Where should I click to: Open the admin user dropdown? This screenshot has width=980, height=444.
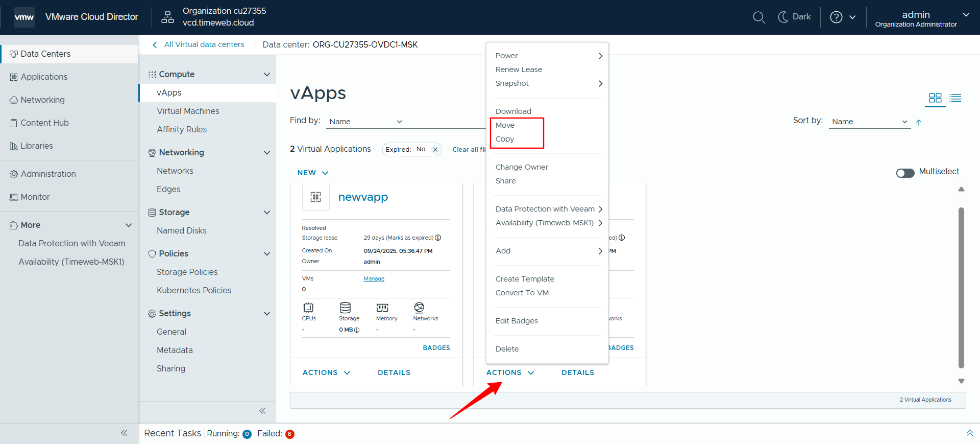point(922,19)
